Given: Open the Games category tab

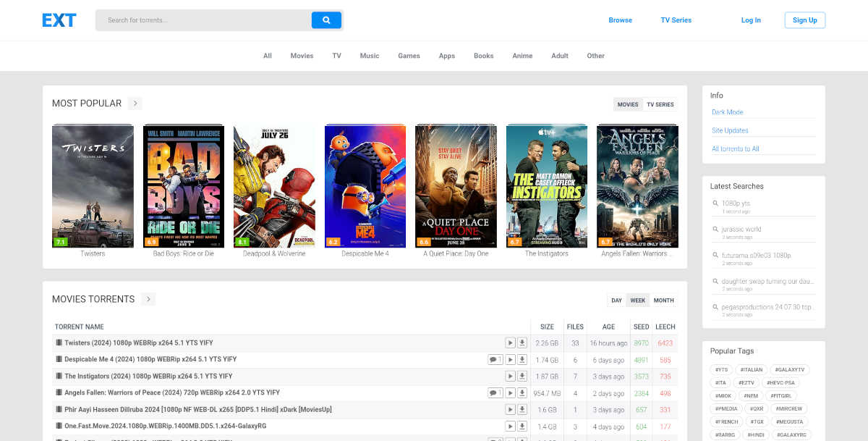Looking at the screenshot, I should pos(409,56).
